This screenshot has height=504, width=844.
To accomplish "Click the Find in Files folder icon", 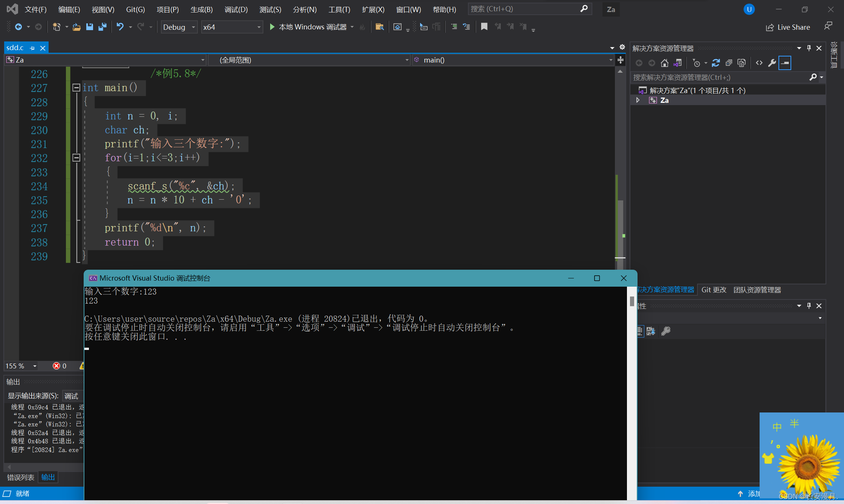I will [379, 27].
